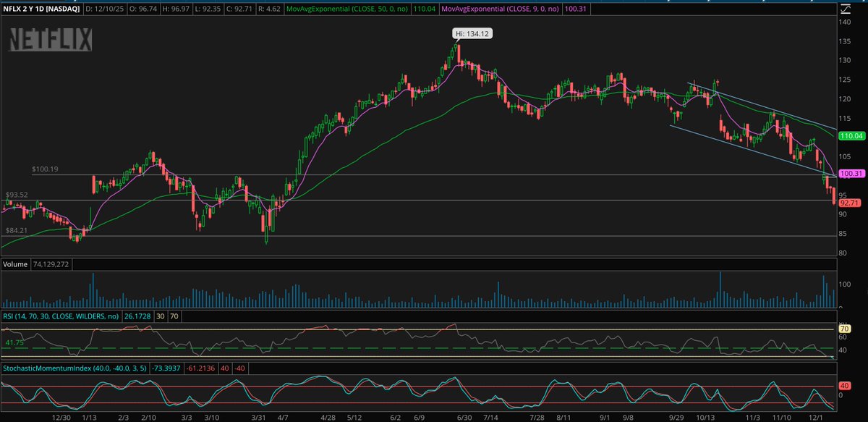
Task: Open the StochasticMomentumIndex (40.0, -40.0, 3, 5) label
Action: (74, 368)
